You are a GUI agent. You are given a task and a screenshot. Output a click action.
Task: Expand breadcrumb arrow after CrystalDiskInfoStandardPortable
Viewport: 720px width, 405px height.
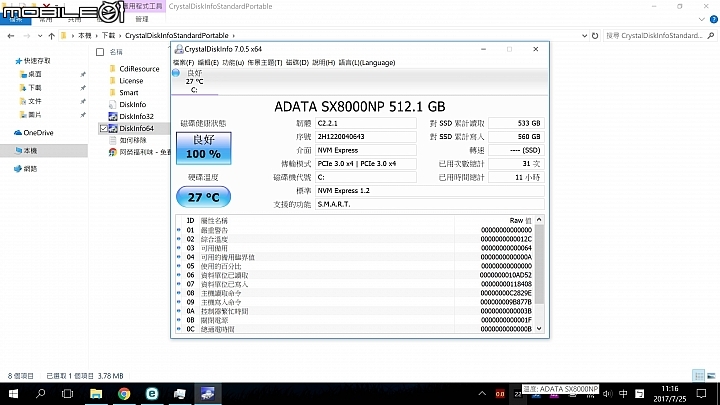[x=234, y=35]
